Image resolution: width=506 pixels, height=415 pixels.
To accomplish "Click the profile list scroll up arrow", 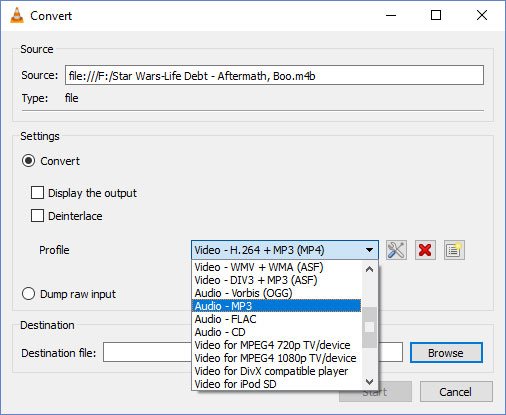I will 369,269.
